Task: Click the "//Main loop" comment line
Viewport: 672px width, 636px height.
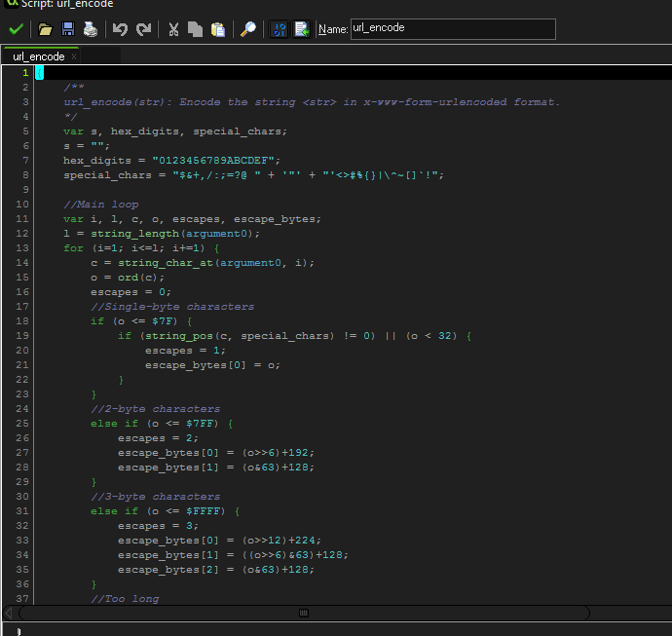Action: (101, 205)
